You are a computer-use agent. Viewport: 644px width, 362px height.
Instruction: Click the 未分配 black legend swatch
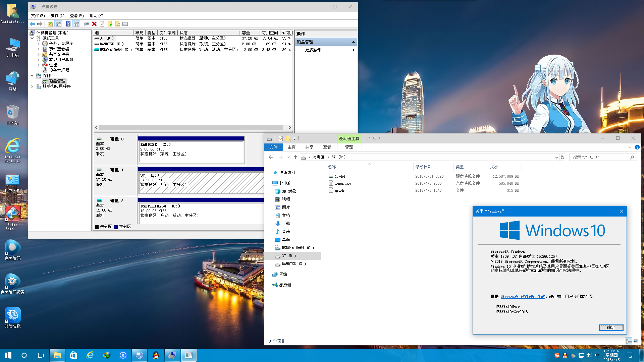pyautogui.click(x=97, y=227)
